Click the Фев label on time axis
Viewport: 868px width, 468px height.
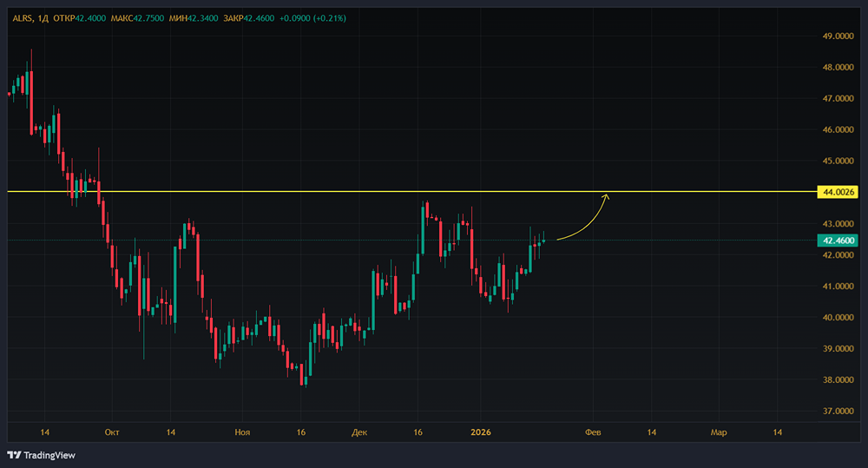593,432
